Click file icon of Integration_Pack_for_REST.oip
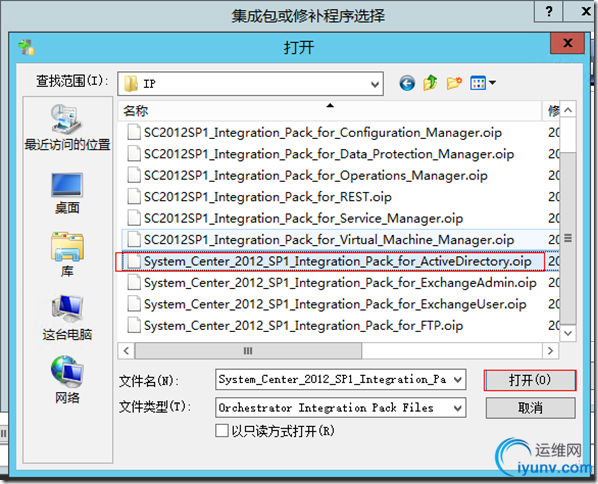Viewport: 598px width, 484px height. click(133, 197)
